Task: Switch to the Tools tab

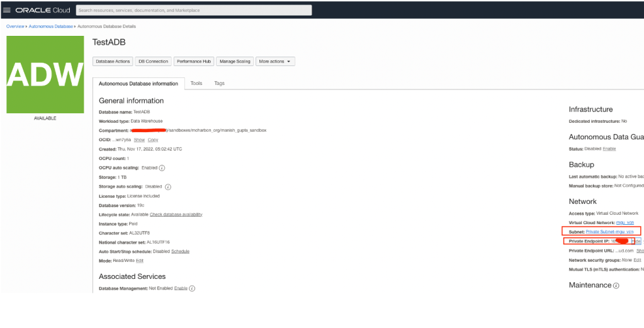Action: pyautogui.click(x=196, y=83)
